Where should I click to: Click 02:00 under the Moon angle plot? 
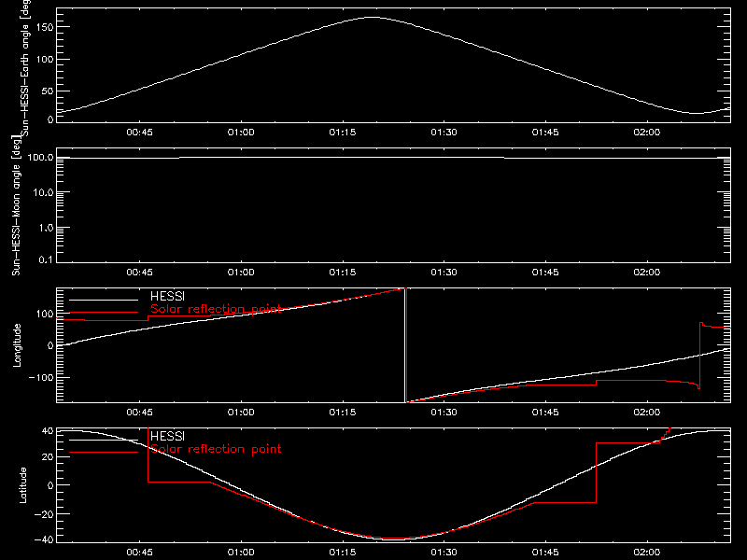(647, 272)
